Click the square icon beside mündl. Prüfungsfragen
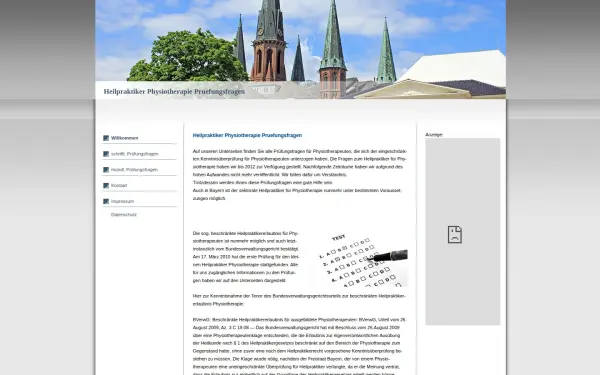 pyautogui.click(x=106, y=170)
